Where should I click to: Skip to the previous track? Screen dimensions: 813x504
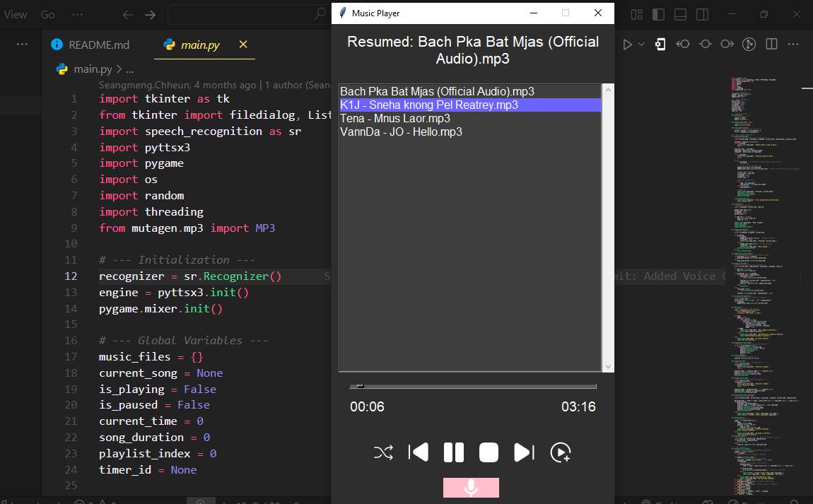coord(419,452)
